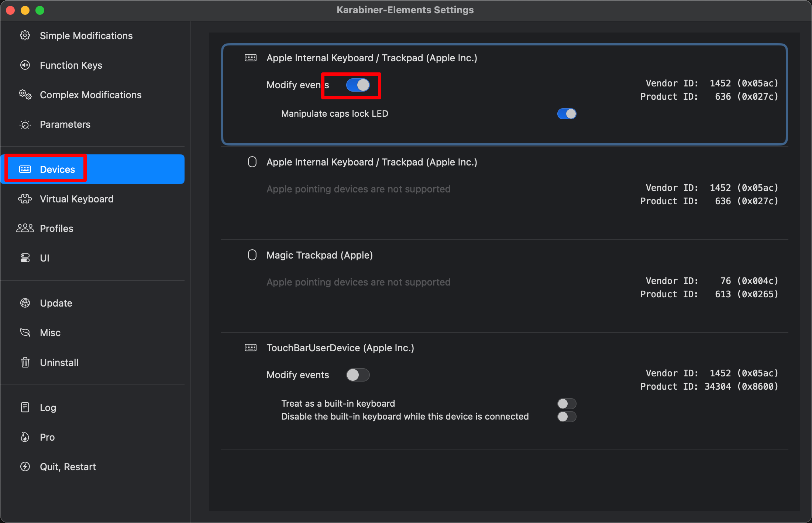Open the Pro section
This screenshot has height=523, width=812.
pos(47,437)
